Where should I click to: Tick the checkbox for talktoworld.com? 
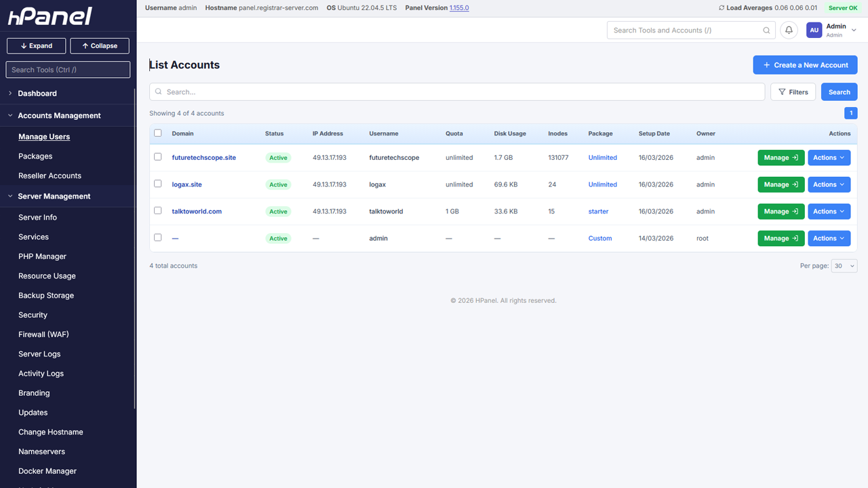click(x=158, y=211)
